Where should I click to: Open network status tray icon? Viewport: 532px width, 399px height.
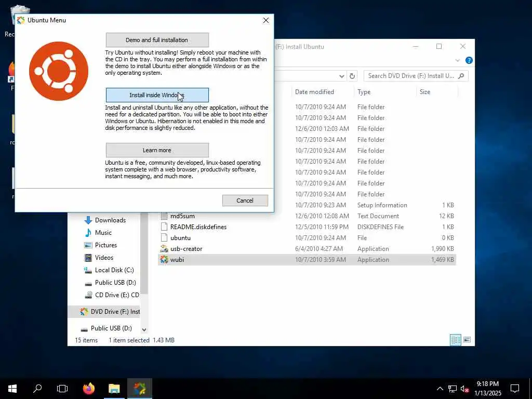pyautogui.click(x=453, y=389)
